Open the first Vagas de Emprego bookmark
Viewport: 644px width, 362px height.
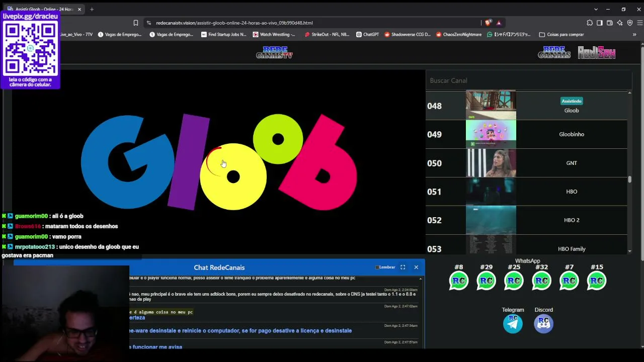(x=120, y=35)
